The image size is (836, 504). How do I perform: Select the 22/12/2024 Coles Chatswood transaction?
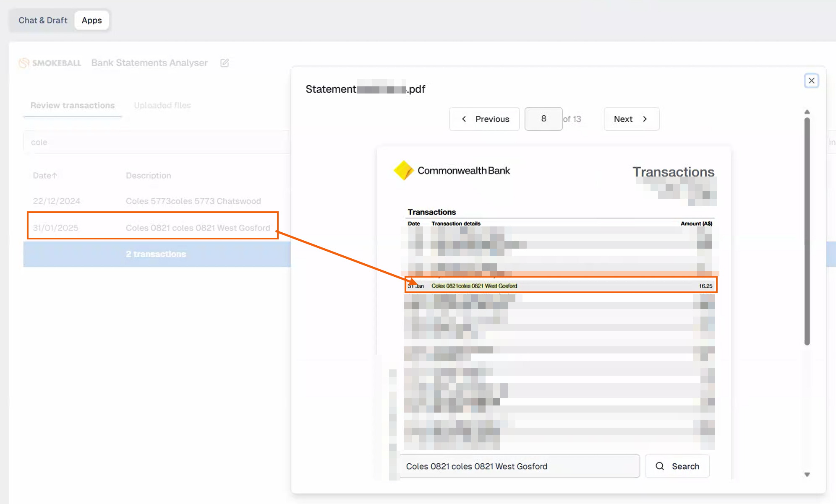156,201
